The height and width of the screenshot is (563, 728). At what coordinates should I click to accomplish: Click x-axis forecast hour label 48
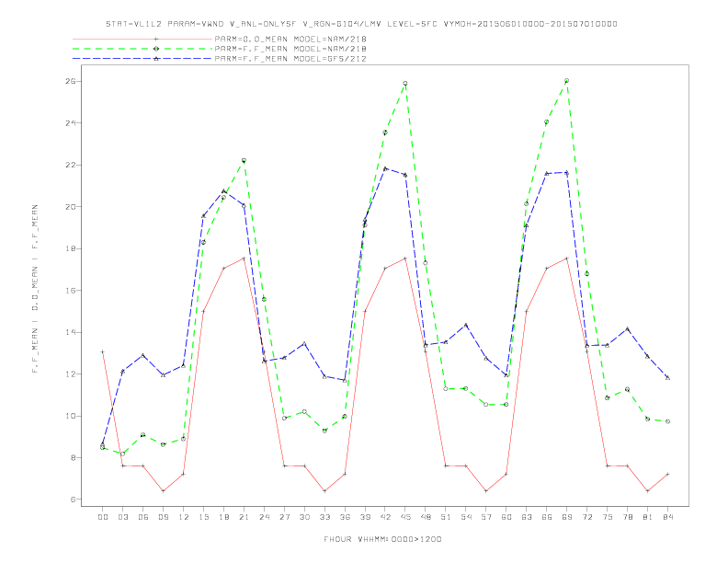tap(426, 517)
